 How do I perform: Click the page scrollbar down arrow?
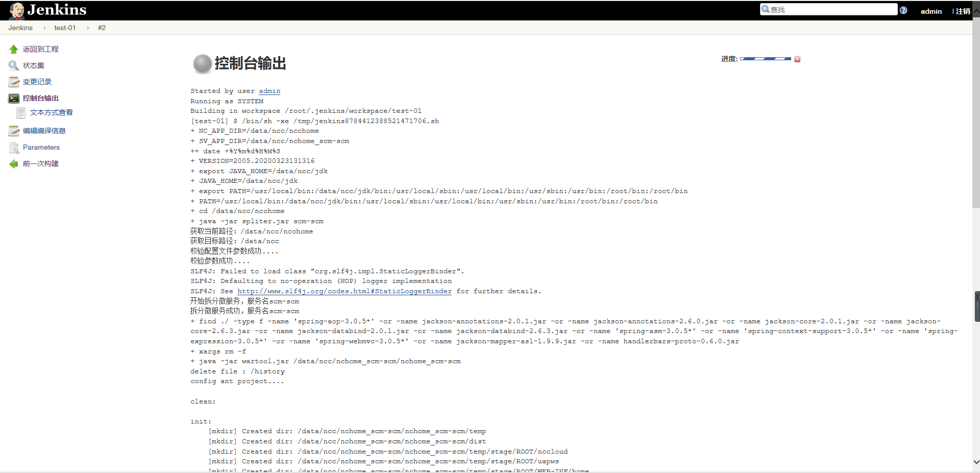(976, 462)
